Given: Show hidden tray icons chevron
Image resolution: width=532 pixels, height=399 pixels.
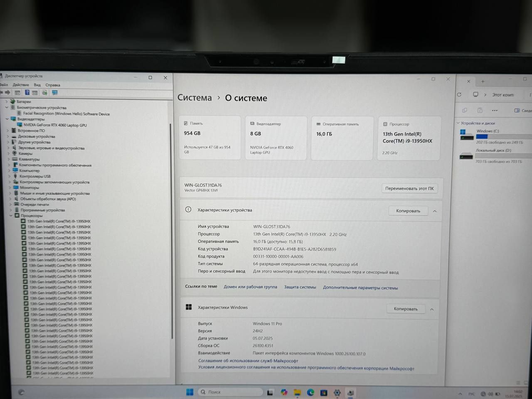Looking at the screenshot, I should point(460,394).
